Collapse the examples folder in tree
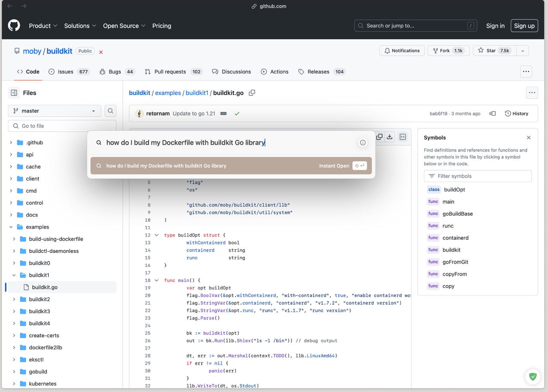Image resolution: width=548 pixels, height=392 pixels. coord(11,227)
